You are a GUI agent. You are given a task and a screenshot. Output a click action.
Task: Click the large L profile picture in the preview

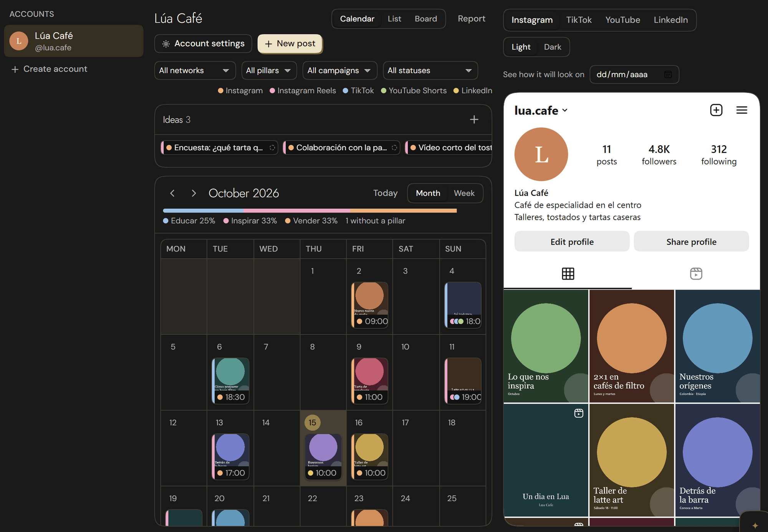pyautogui.click(x=541, y=154)
